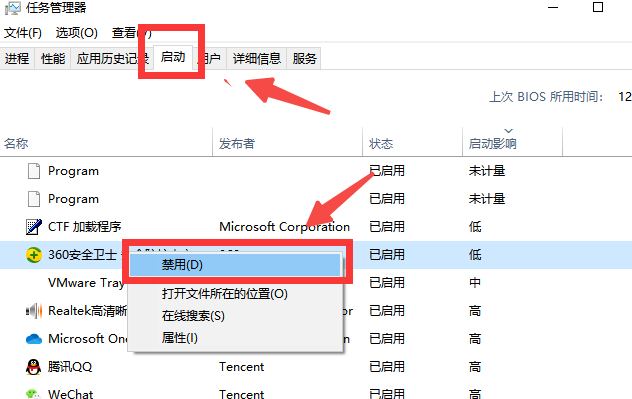Select the 腾讯QQ row name

(70, 367)
